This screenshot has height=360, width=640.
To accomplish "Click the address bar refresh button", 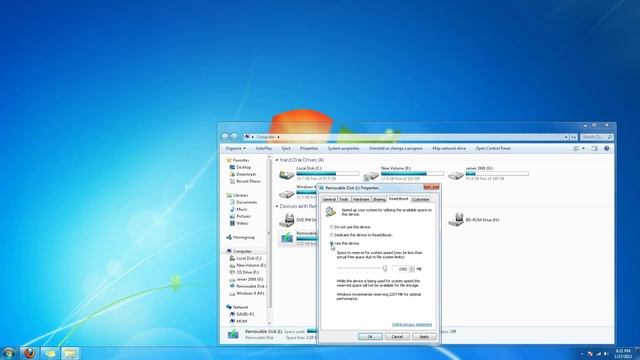I will [574, 137].
